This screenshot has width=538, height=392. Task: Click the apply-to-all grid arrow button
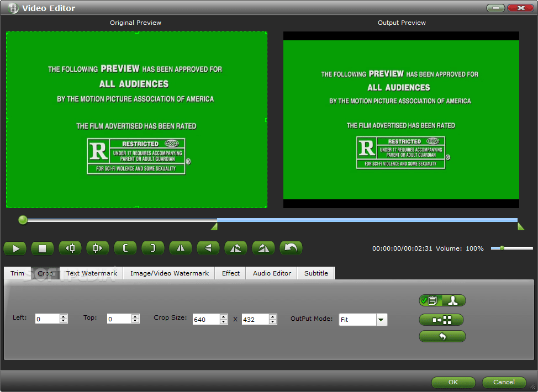click(x=441, y=320)
